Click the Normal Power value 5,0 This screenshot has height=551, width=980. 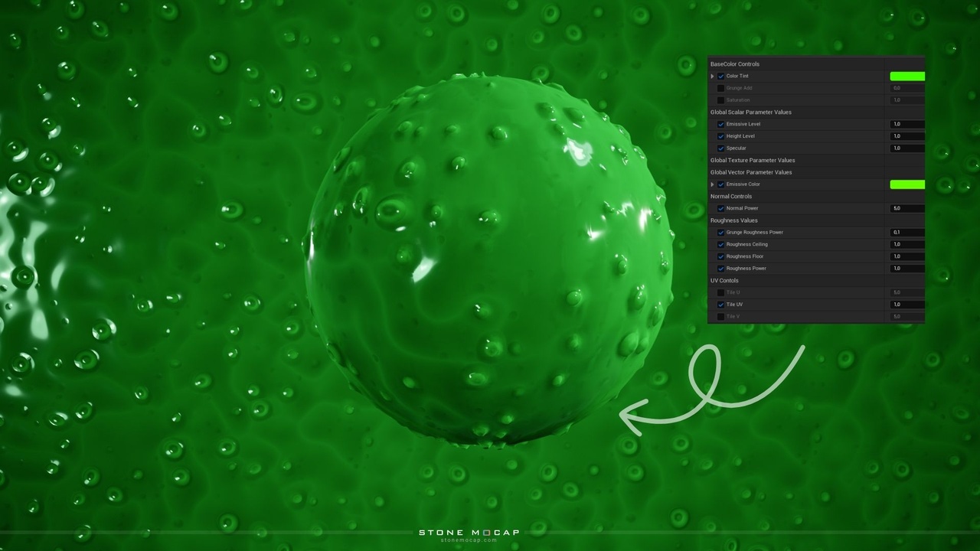[x=907, y=208]
